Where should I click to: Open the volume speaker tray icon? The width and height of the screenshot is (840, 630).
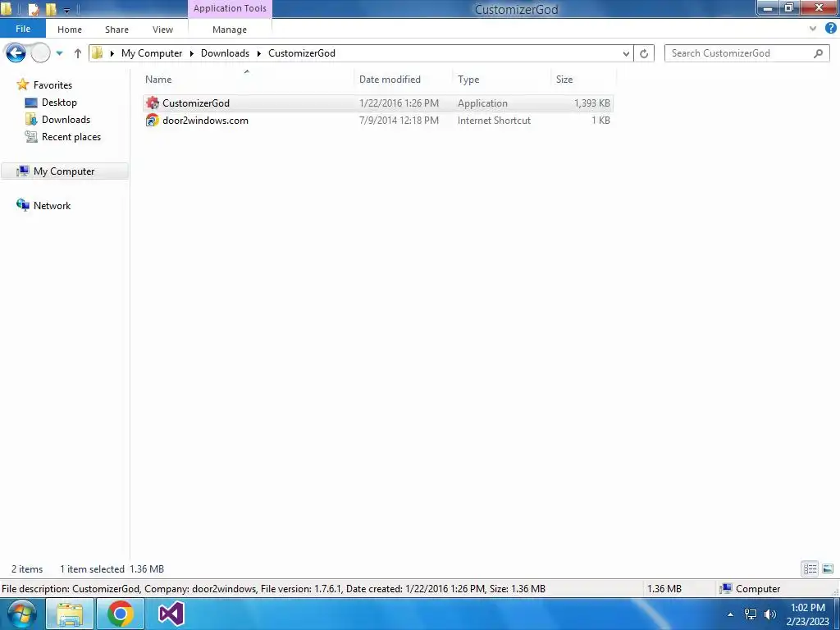(770, 614)
